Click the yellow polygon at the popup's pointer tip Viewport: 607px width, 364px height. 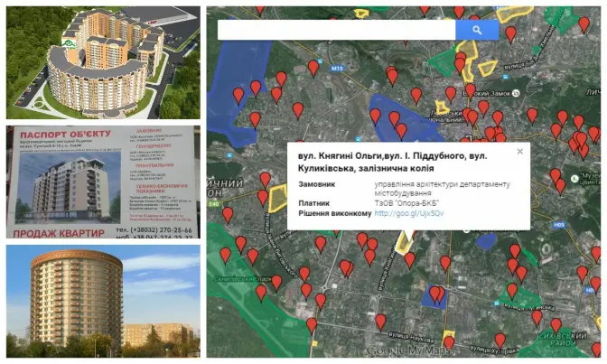404,242
